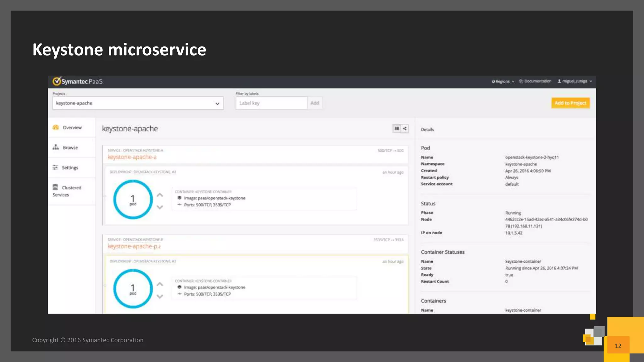This screenshot has width=644, height=362.
Task: Click the 1 pod ring under keystone-apache-a
Action: pos(133,200)
